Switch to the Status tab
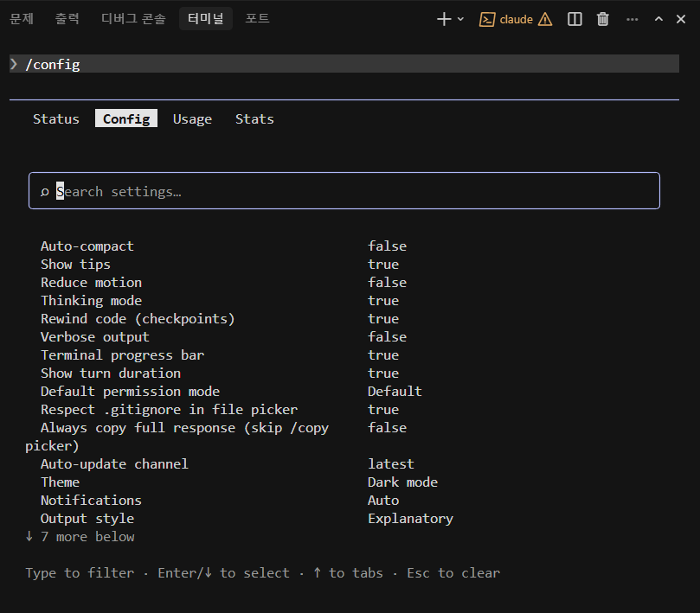The image size is (700, 613). click(x=56, y=119)
